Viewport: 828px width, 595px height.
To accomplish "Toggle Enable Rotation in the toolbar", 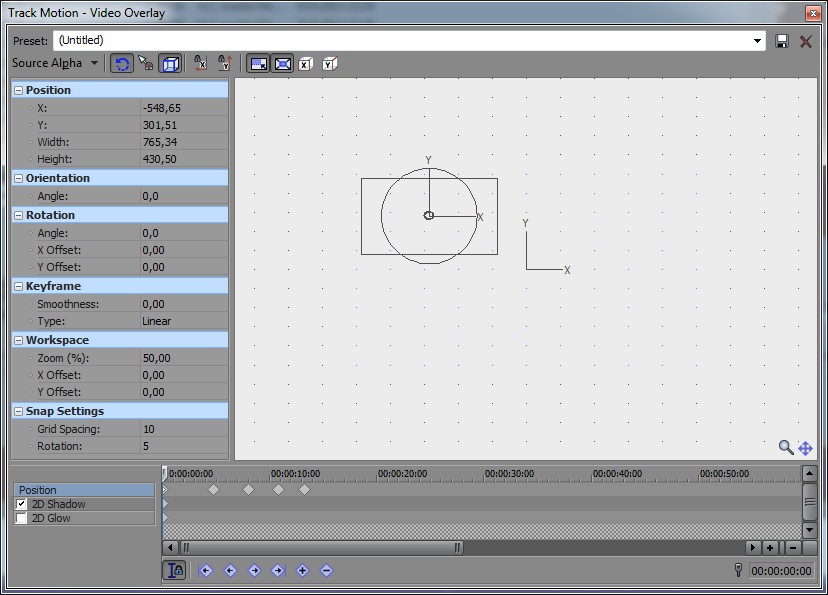I will pyautogui.click(x=122, y=63).
